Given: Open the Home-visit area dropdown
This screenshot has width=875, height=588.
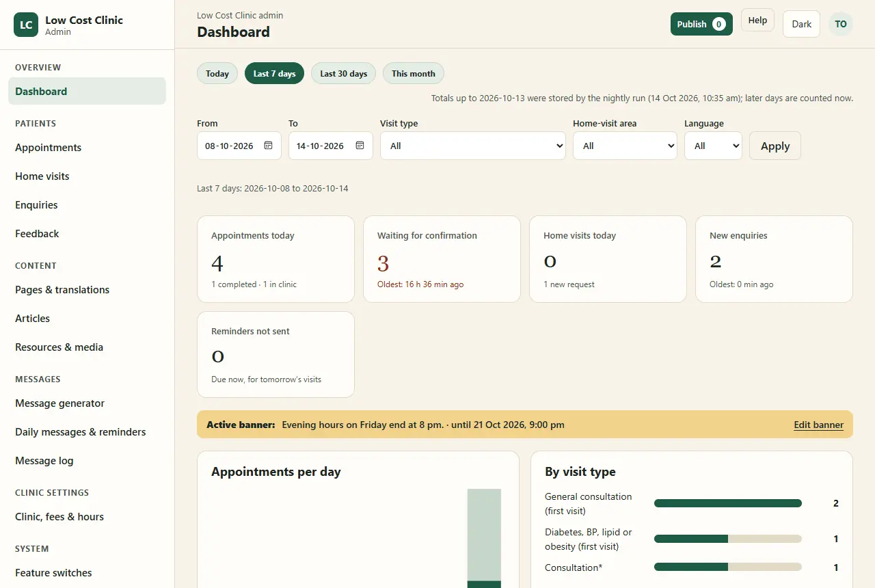Looking at the screenshot, I should 625,146.
